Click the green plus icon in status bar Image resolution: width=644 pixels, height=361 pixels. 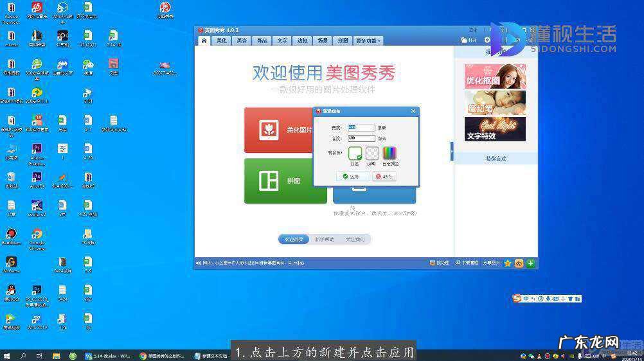(x=530, y=263)
